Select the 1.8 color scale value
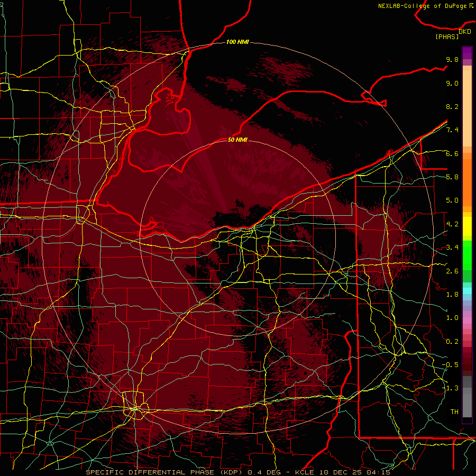This screenshot has height=476, width=476. (452, 295)
